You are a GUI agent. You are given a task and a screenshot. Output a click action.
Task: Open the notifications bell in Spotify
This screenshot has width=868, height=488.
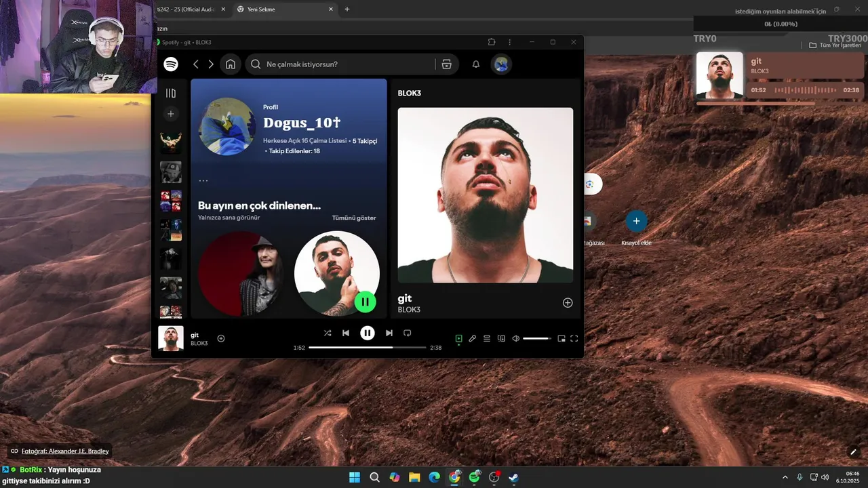click(476, 64)
